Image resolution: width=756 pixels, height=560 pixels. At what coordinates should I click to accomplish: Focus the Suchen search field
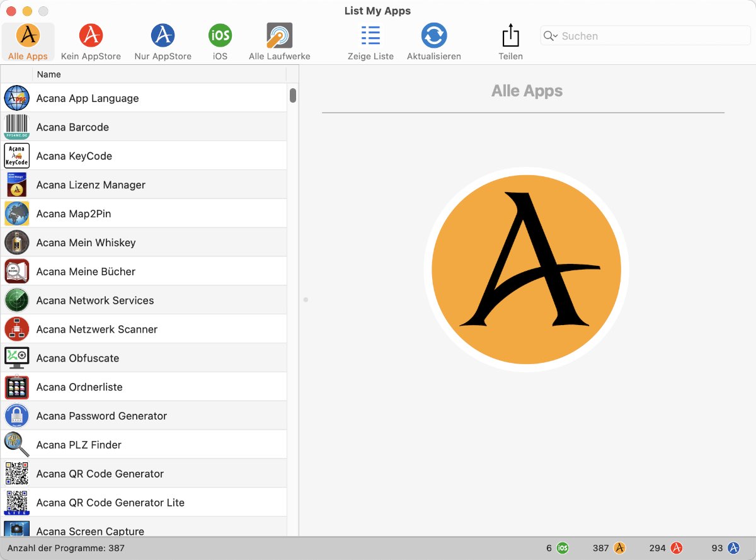click(x=645, y=36)
